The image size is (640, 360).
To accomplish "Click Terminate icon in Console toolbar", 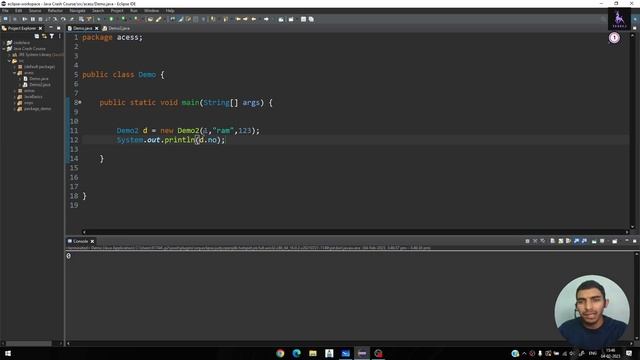I will pyautogui.click(x=527, y=241).
